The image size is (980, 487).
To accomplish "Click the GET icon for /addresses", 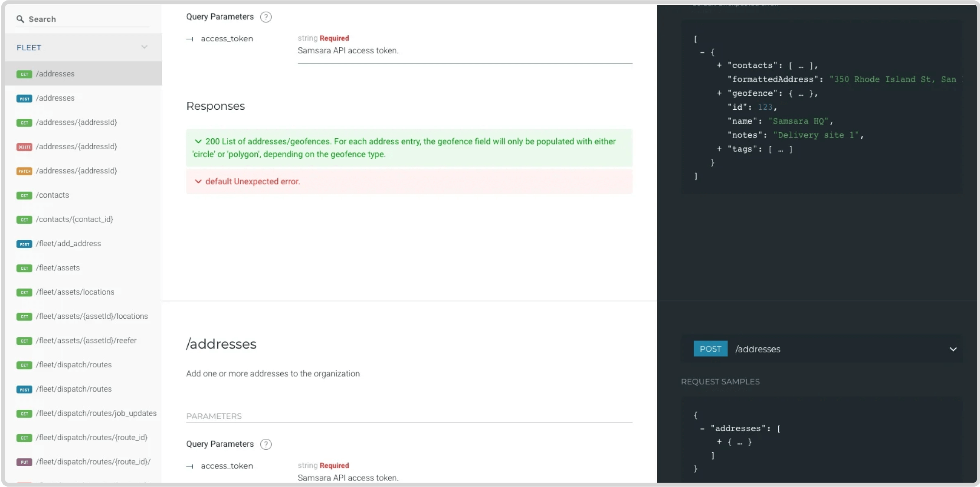I will pyautogui.click(x=24, y=73).
